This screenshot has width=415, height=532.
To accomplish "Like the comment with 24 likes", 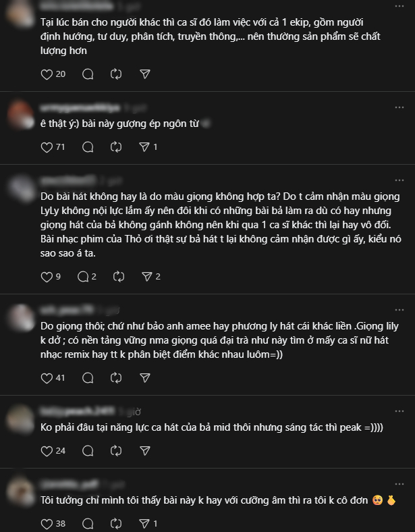I will [47, 450].
